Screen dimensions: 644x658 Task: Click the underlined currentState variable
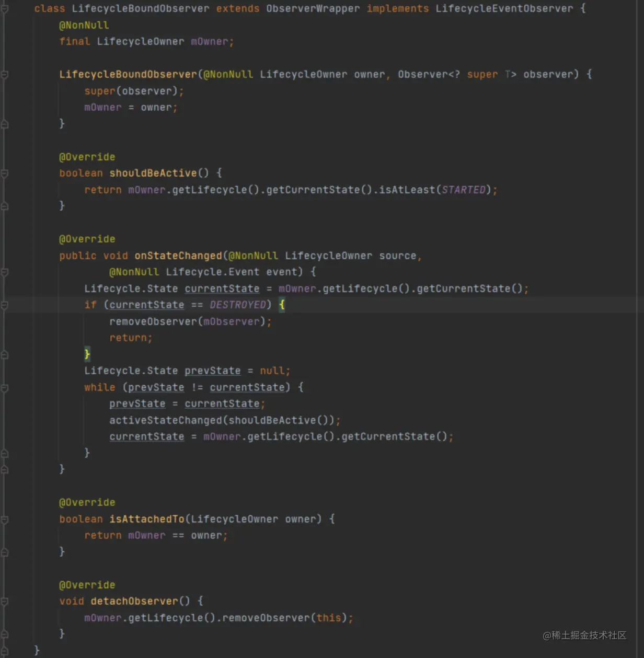tap(147, 305)
